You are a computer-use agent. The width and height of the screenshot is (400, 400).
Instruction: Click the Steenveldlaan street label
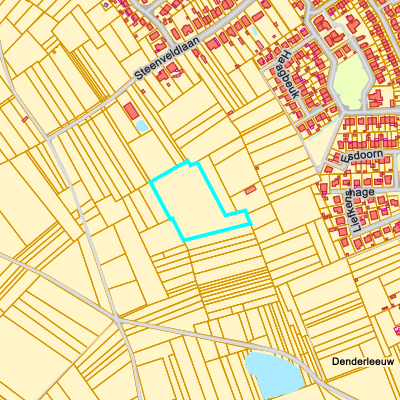[168, 58]
